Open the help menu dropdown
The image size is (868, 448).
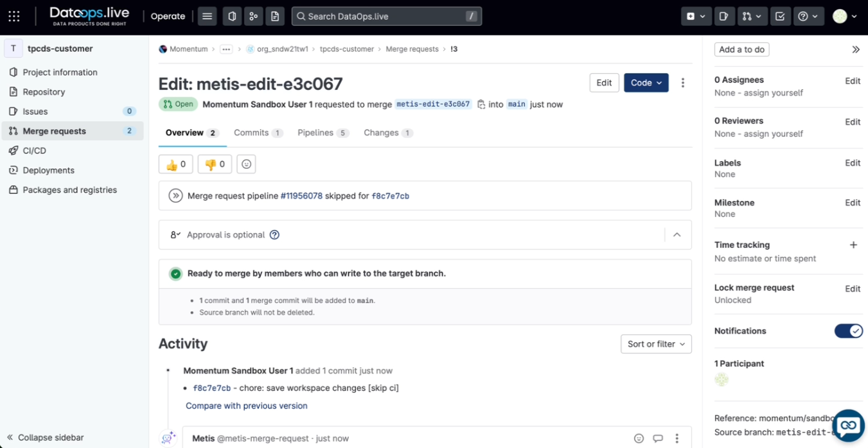[808, 16]
